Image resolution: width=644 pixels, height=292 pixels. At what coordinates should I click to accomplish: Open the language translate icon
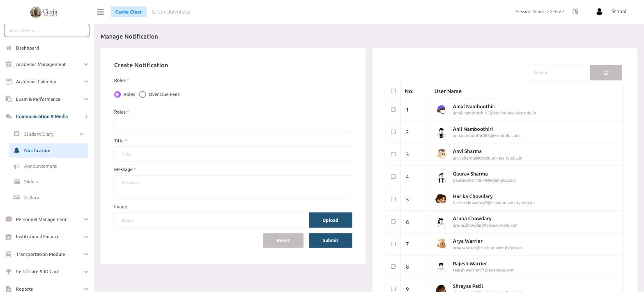(x=575, y=11)
